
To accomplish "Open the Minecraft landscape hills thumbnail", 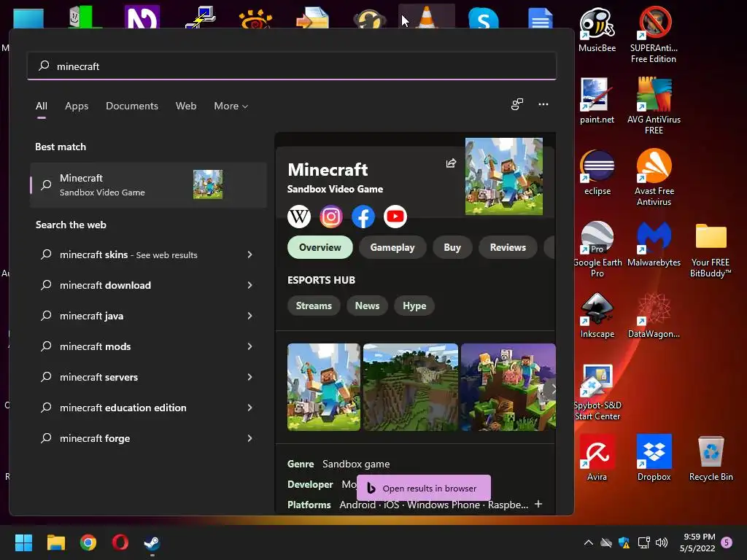I will (411, 387).
